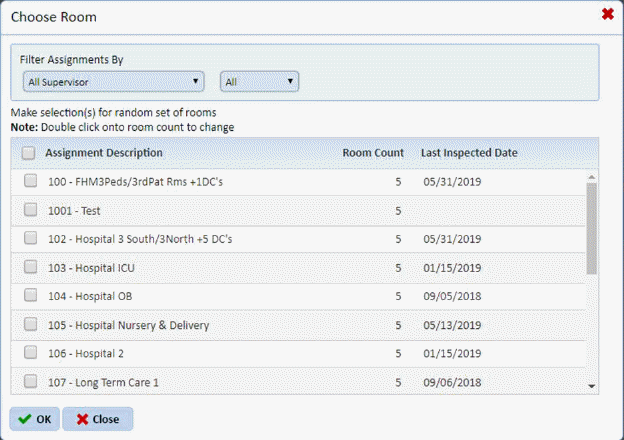This screenshot has width=624, height=440.
Task: Sort by Assignment Description column header
Action: tap(104, 153)
